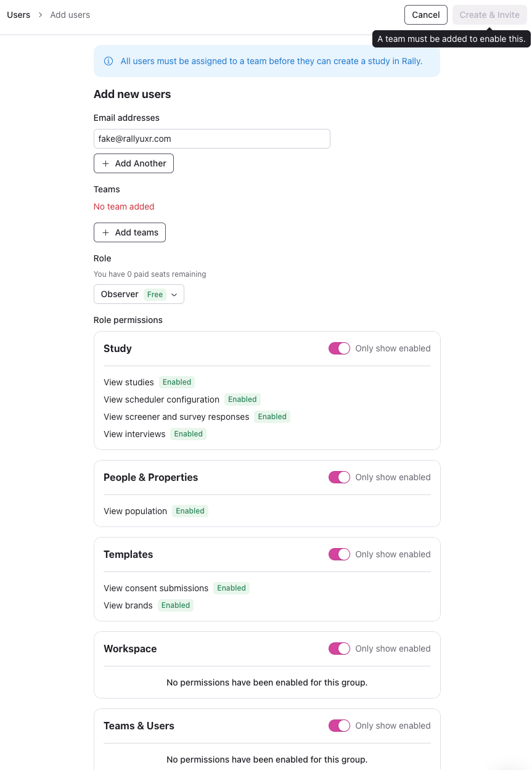
Task: Click the Enabled badge beside View interviews
Action: pos(188,434)
